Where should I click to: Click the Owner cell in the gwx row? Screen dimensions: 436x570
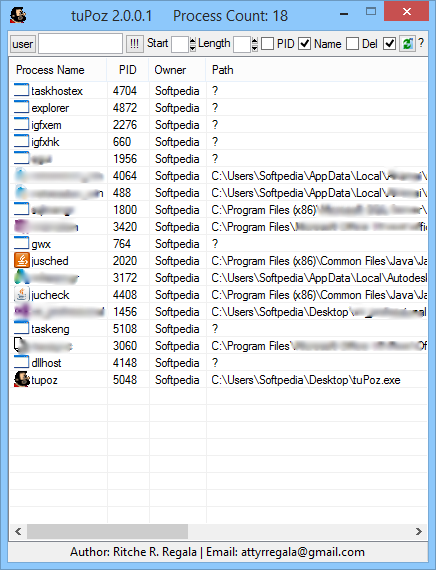177,244
